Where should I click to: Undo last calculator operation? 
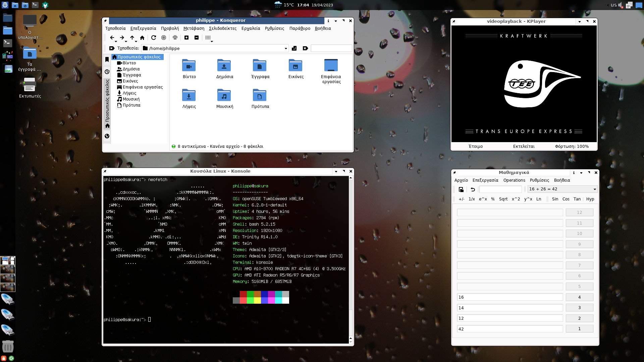(x=473, y=189)
